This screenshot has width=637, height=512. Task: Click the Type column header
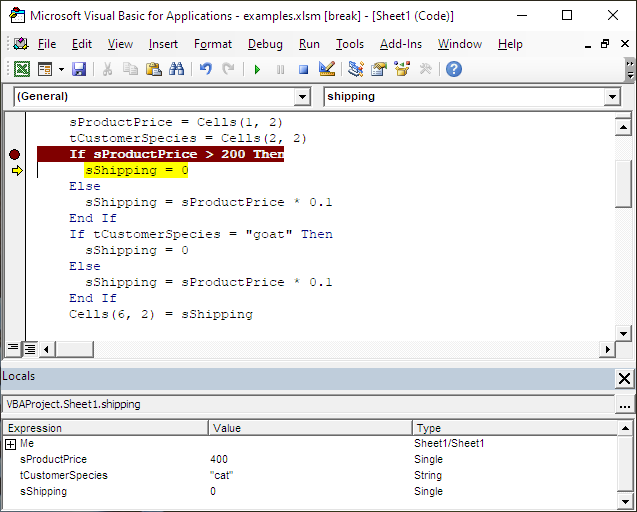point(515,428)
